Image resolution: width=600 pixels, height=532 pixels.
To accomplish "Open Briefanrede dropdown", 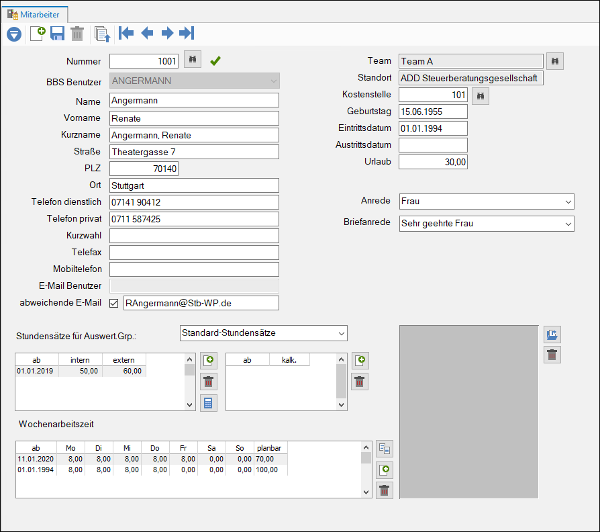I will coord(486,224).
